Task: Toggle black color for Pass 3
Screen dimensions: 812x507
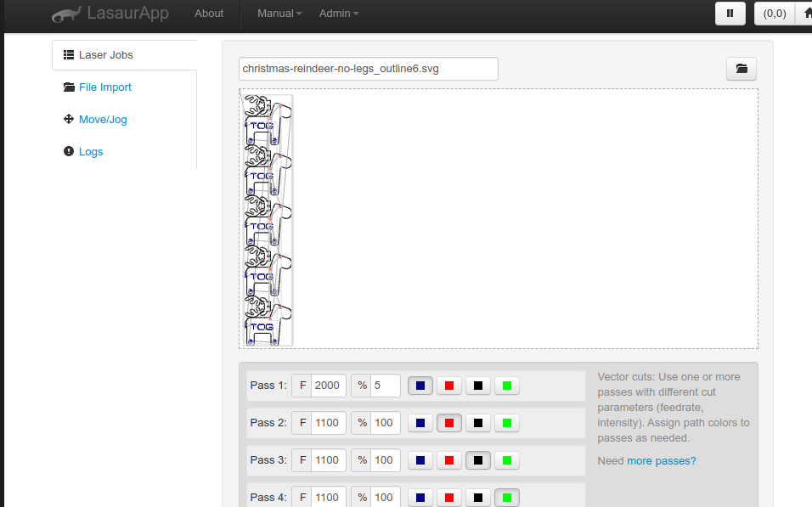Action: 478,460
